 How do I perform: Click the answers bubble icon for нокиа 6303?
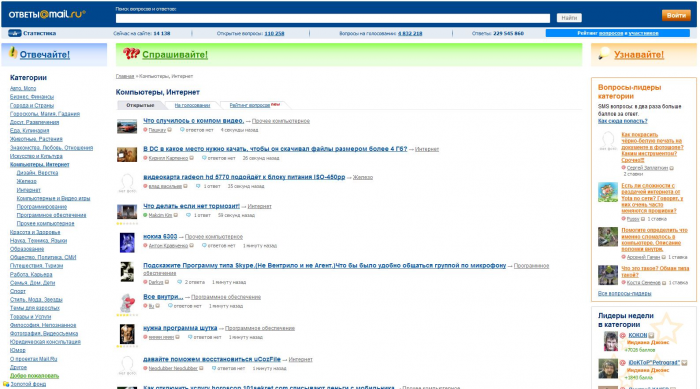[204, 246]
